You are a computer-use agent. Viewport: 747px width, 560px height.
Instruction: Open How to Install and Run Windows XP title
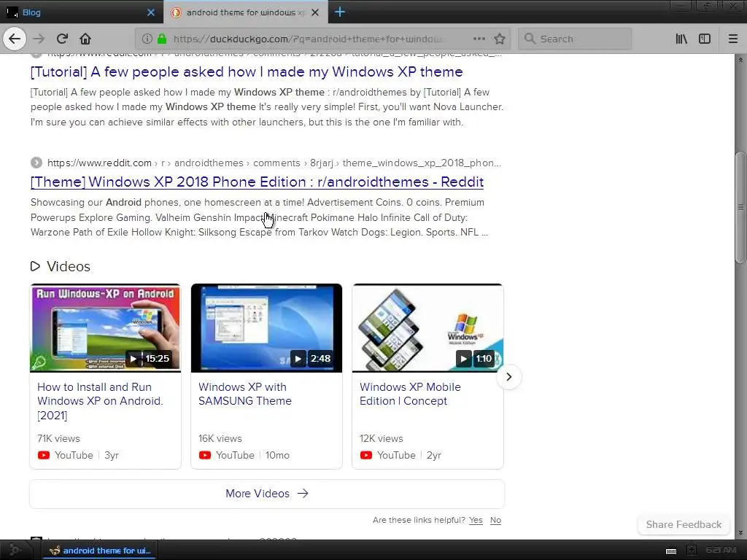coord(100,401)
